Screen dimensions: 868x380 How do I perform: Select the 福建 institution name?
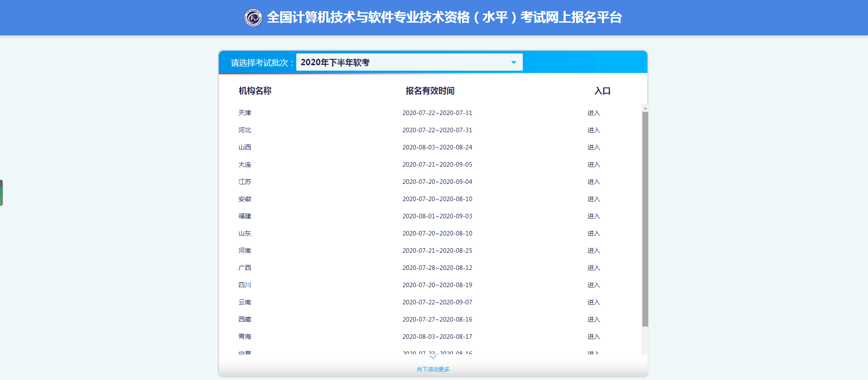245,216
